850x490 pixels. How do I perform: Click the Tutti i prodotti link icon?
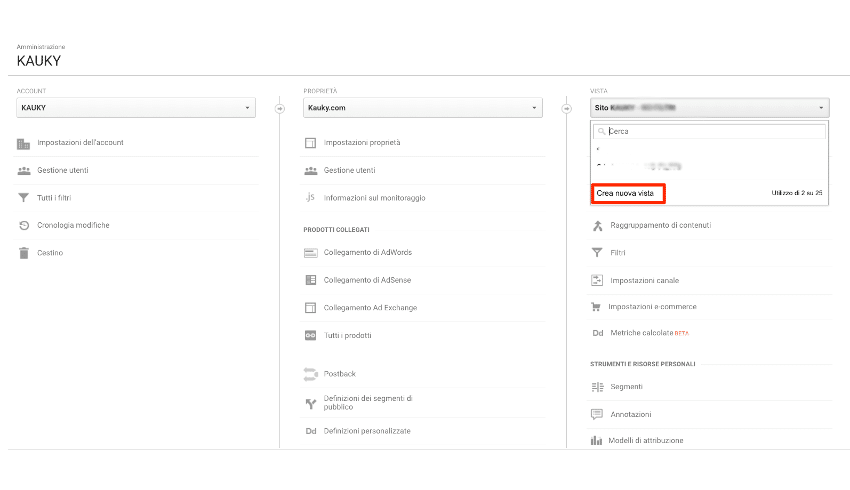pyautogui.click(x=310, y=336)
